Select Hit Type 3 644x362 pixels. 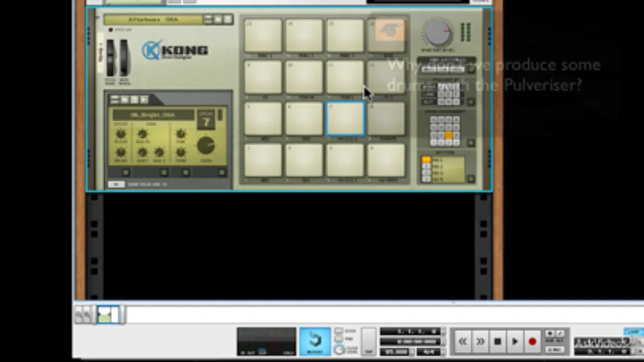pos(426,173)
